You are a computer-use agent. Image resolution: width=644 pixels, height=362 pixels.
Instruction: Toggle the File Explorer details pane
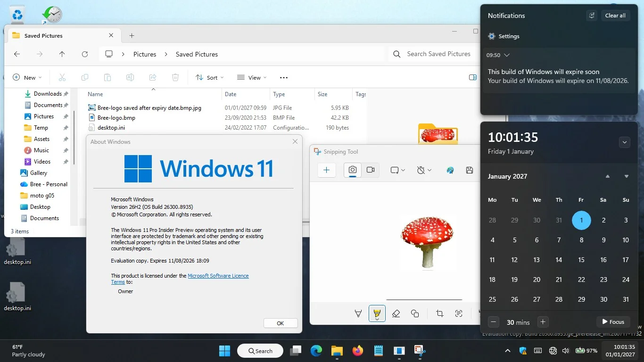pyautogui.click(x=473, y=77)
